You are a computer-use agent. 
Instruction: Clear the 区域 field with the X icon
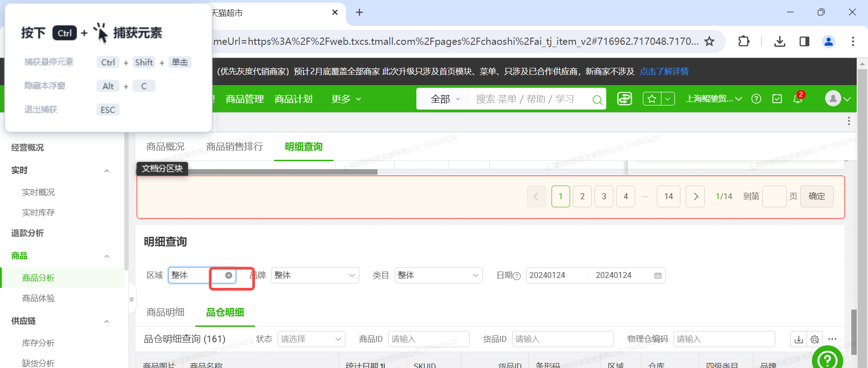(x=229, y=275)
